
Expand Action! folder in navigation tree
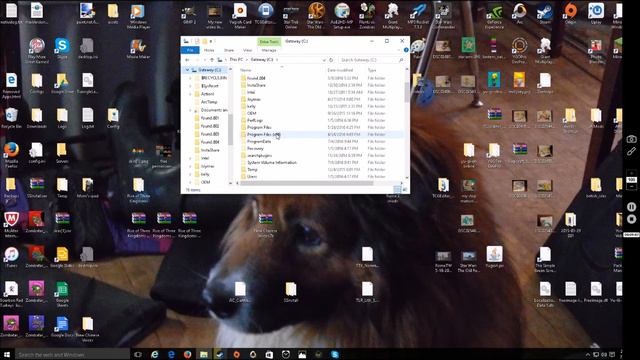(x=191, y=94)
